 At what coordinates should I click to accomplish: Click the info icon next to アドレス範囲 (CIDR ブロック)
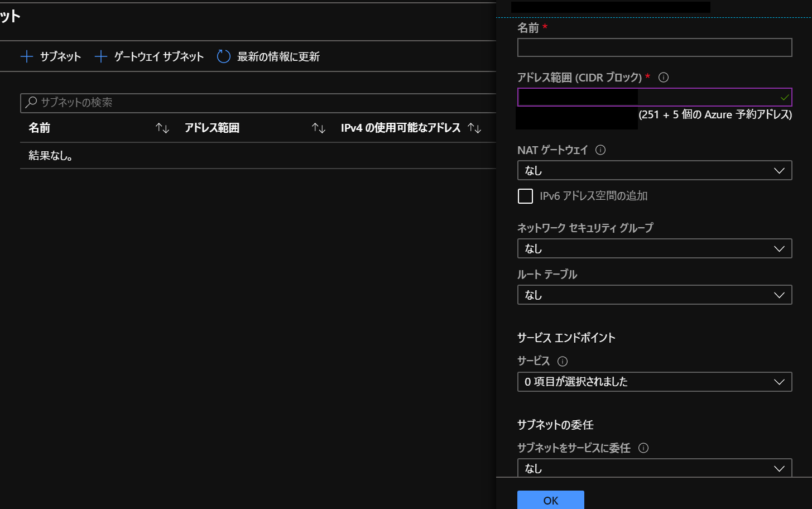coord(664,78)
